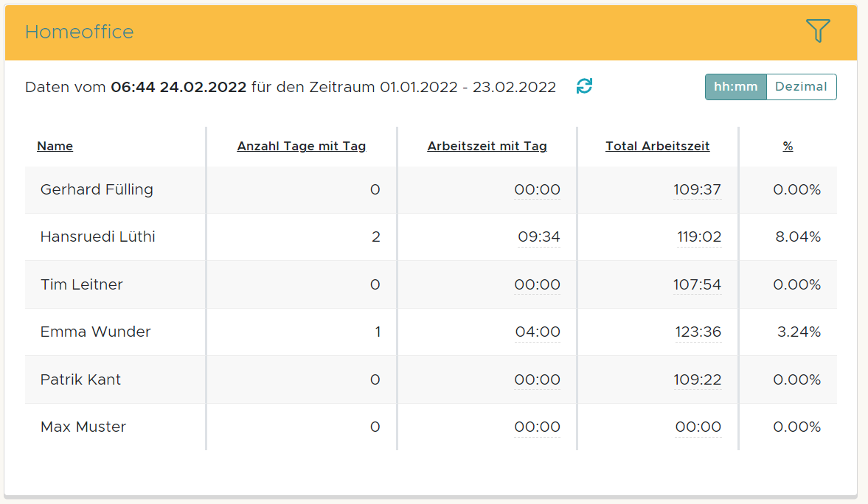
Task: Click the refresh data icon
Action: click(584, 86)
